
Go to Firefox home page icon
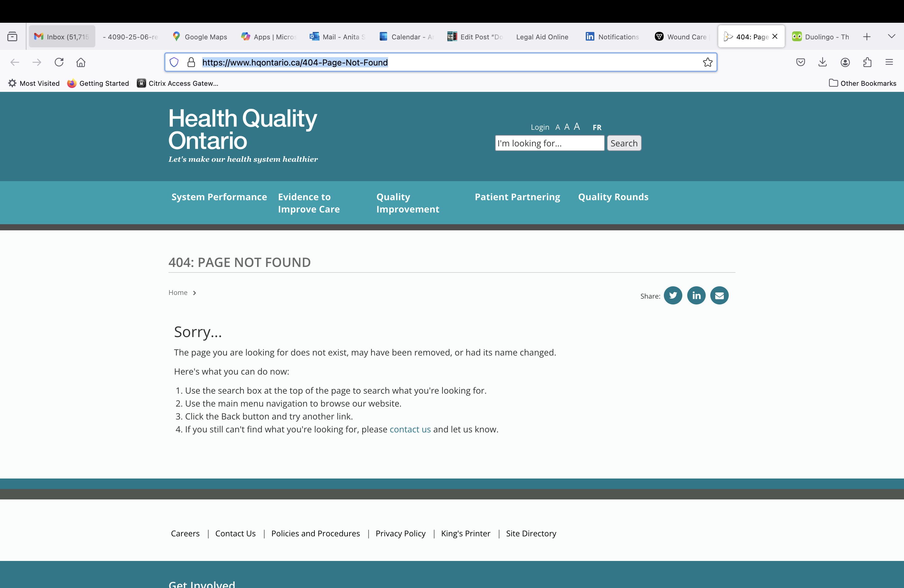tap(81, 62)
